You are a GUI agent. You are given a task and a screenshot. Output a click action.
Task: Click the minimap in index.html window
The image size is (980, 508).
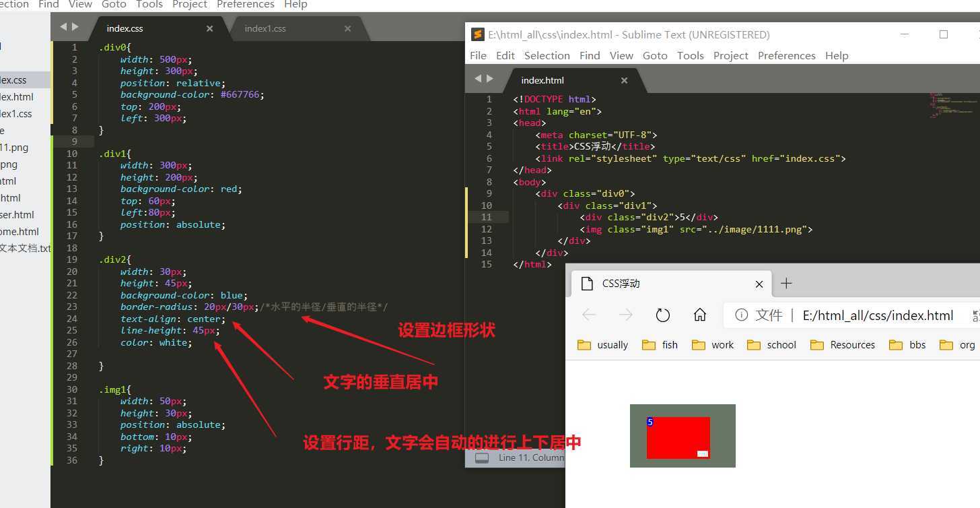coord(952,106)
